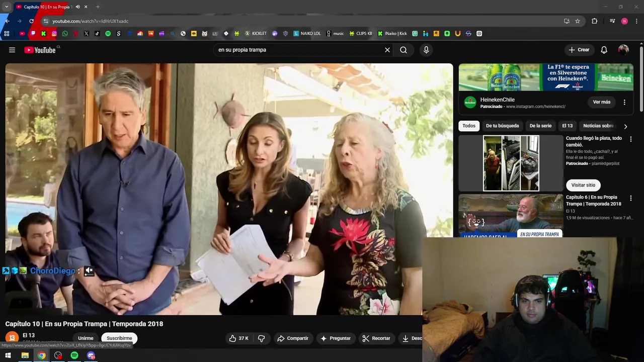This screenshot has height=362, width=644.
Task: Open options for the Capítulo 6 video
Action: (631, 199)
